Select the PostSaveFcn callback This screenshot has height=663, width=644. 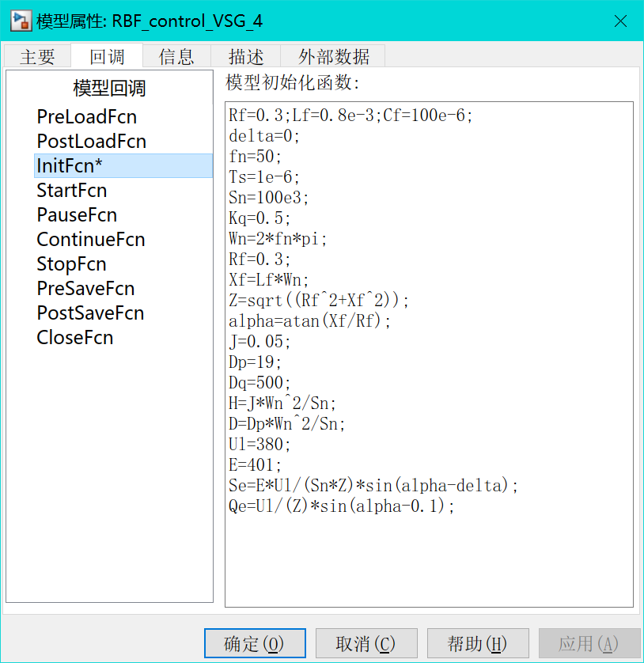[x=89, y=313]
